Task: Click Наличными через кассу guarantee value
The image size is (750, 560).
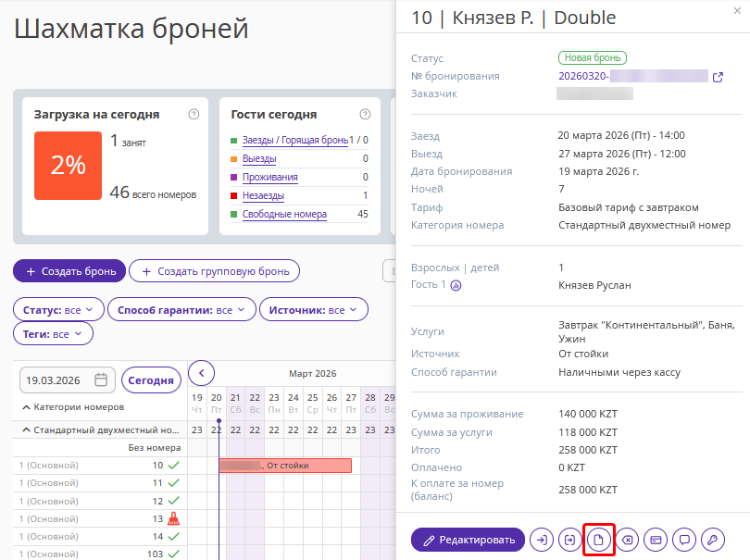Action: [x=619, y=372]
